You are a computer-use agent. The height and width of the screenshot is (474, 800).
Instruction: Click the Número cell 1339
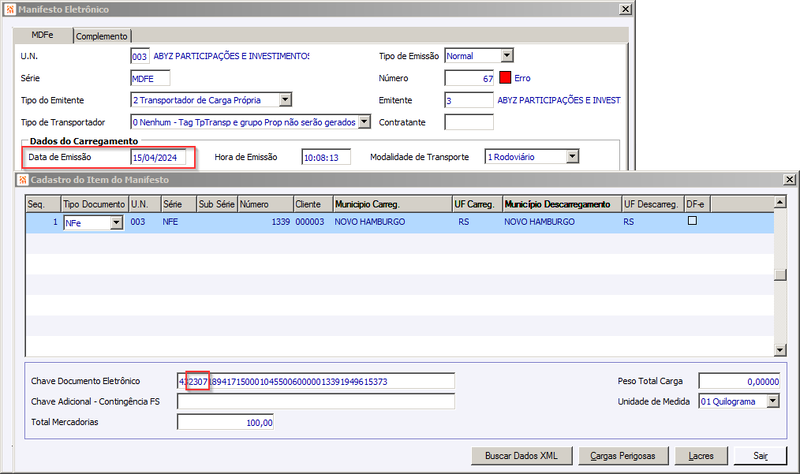tap(265, 222)
